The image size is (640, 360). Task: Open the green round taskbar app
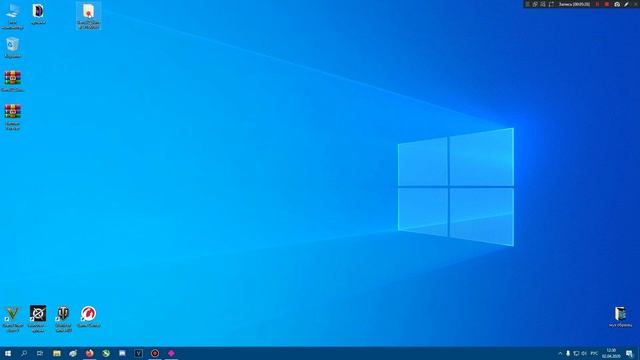(106, 353)
